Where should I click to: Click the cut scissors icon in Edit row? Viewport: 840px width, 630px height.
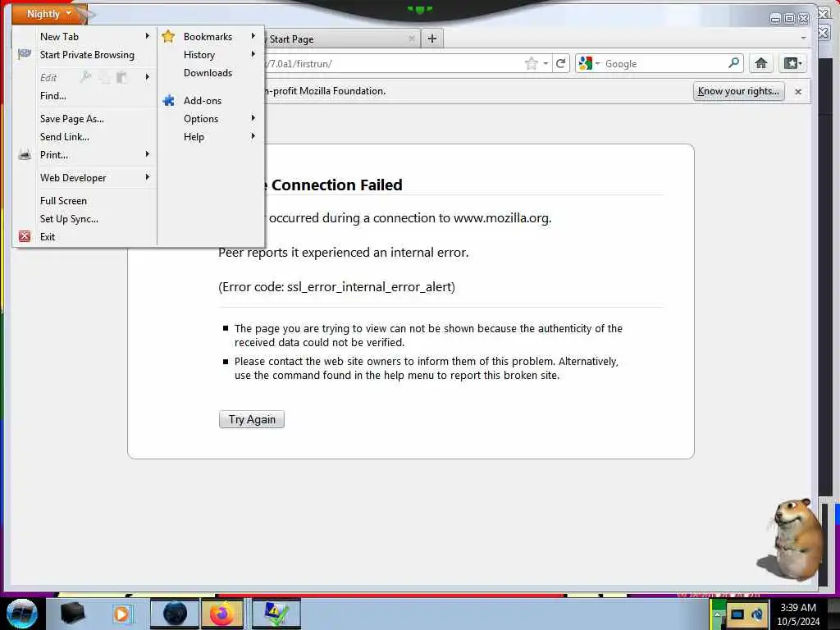85,77
